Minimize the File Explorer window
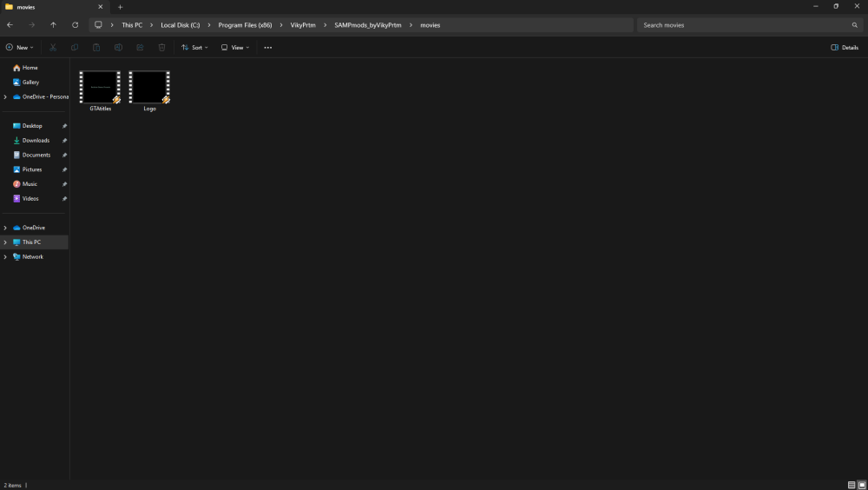The height and width of the screenshot is (490, 868). coord(815,7)
